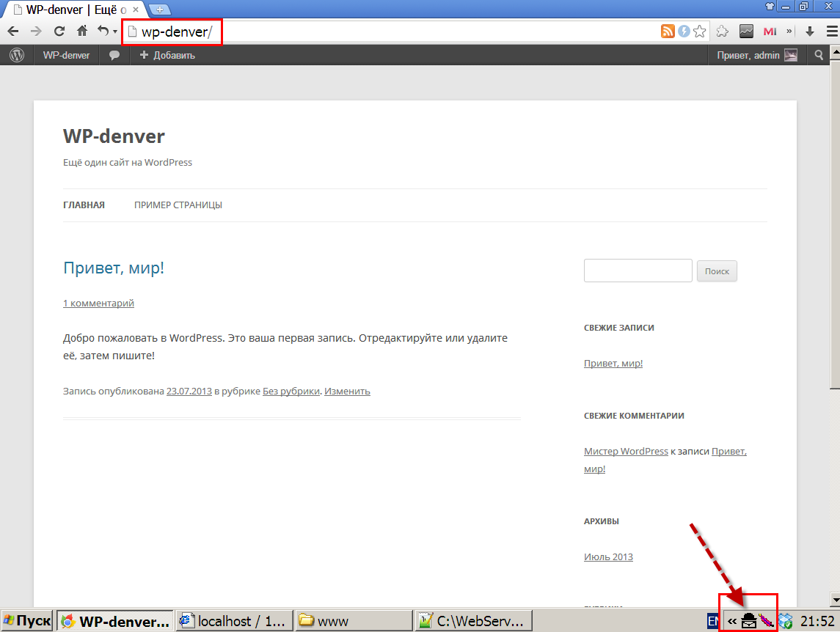The image size is (840, 632).
Task: Click the scrollbar down arrow
Action: point(835,599)
